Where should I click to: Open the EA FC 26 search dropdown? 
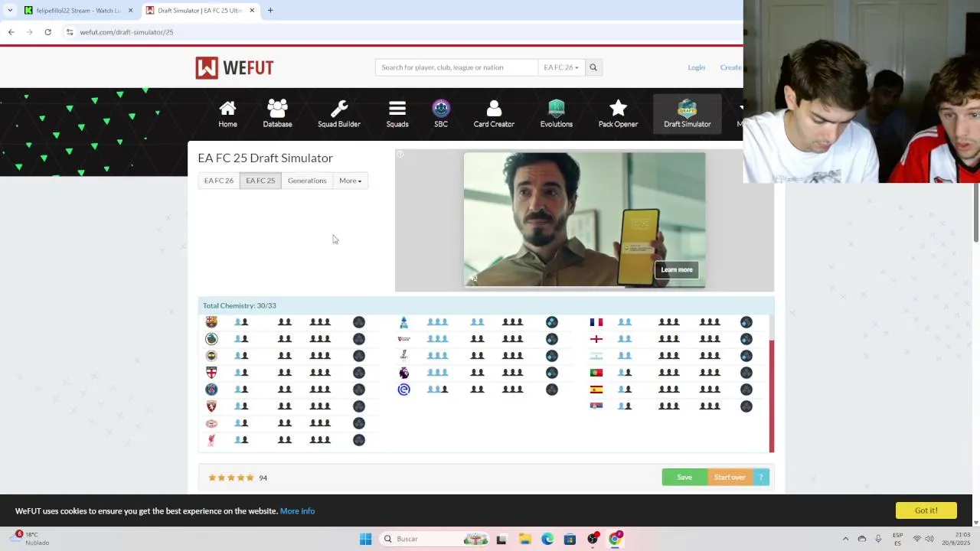(x=561, y=67)
